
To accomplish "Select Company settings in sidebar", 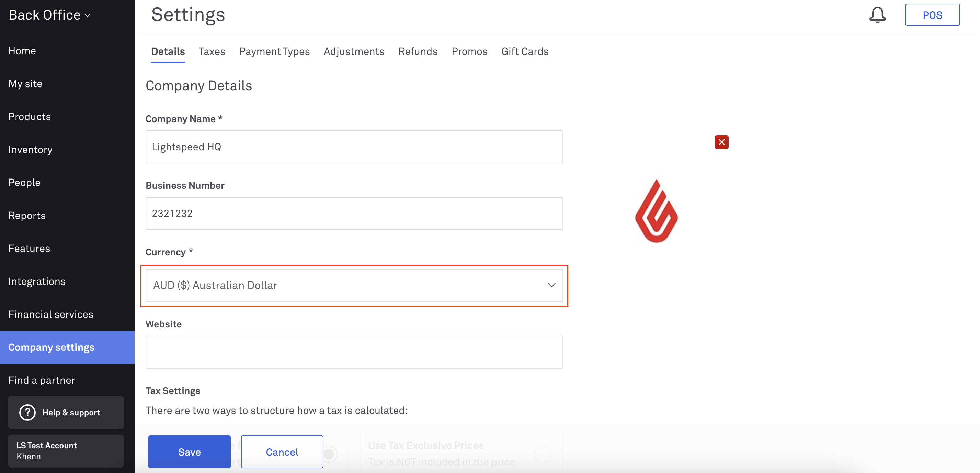I will (67, 347).
